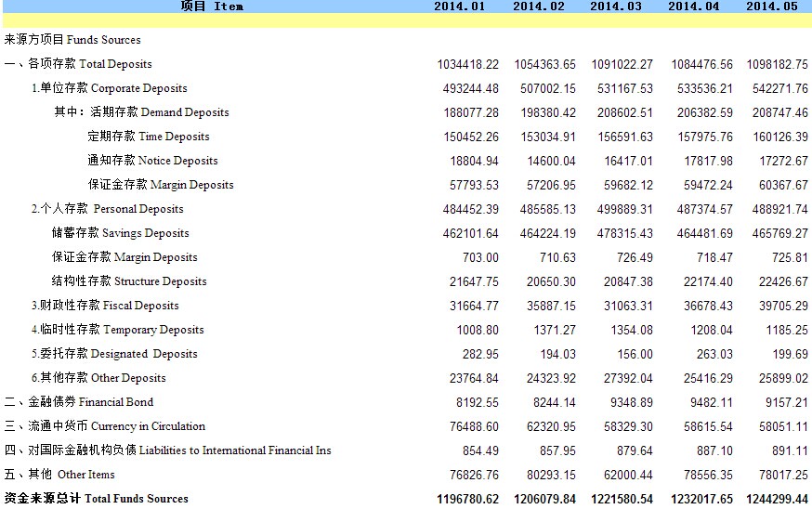Viewport: 812px width, 509px height.
Task: Click the Personal Deposits row label
Action: (107, 209)
